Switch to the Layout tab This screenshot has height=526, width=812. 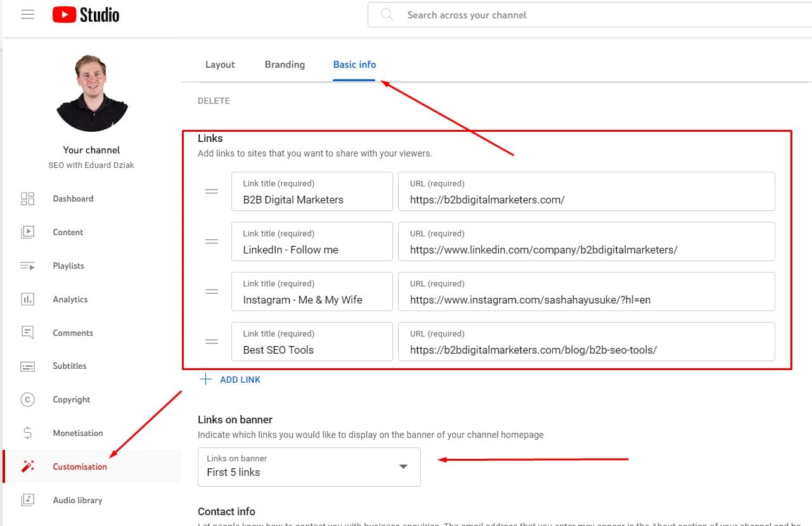pos(220,65)
